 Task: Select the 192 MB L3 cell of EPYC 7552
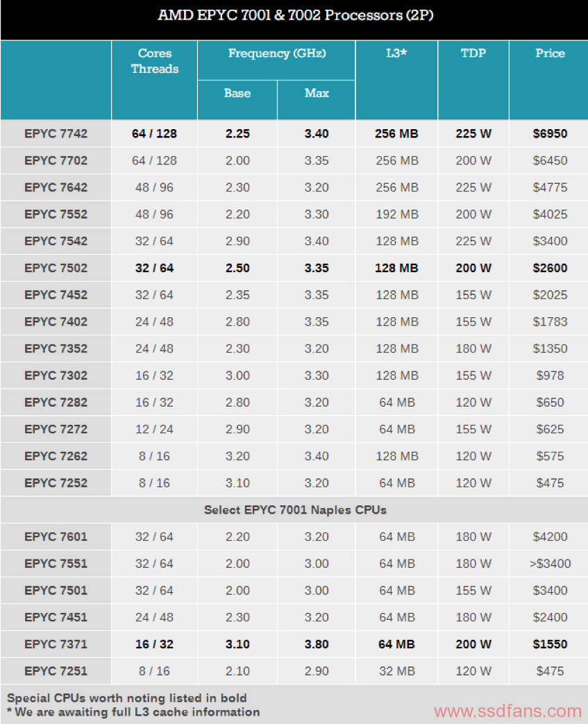(396, 214)
